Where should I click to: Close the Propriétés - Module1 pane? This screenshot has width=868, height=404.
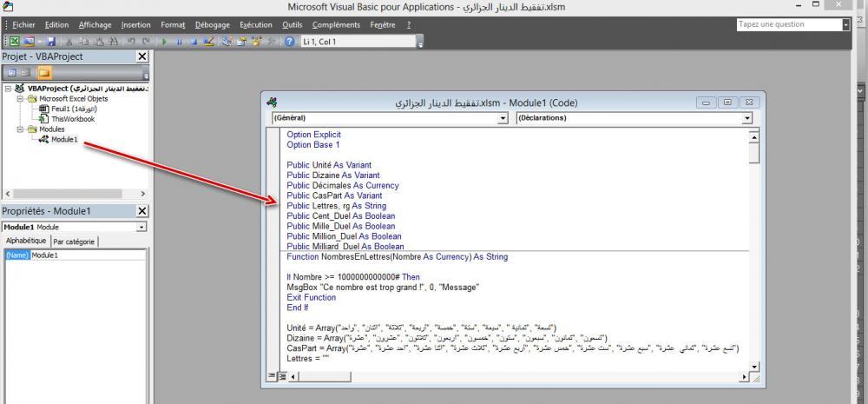click(142, 211)
